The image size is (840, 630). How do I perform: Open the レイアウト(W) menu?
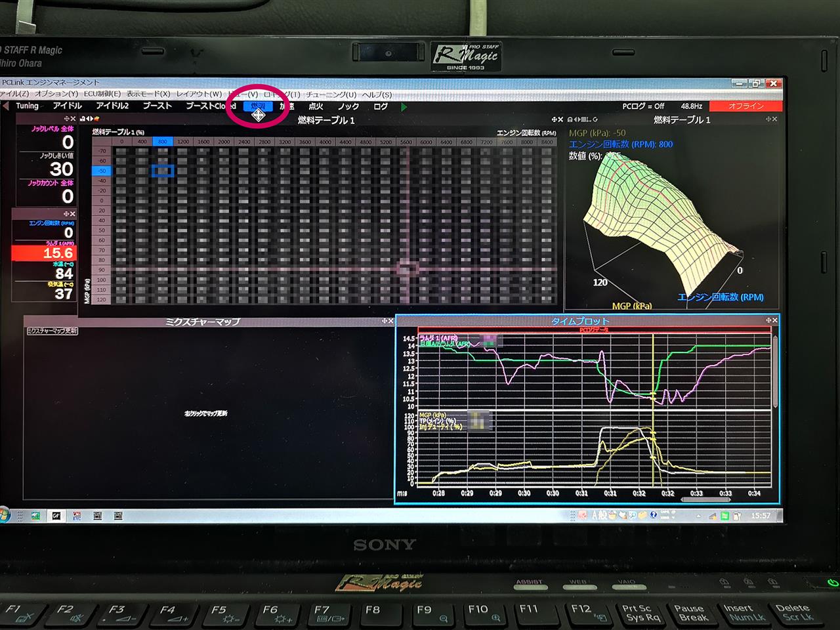199,94
